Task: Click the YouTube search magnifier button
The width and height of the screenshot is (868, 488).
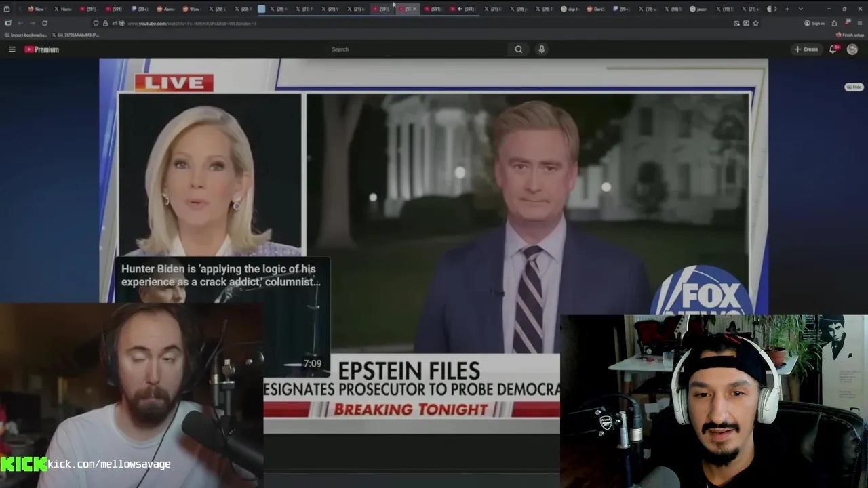Action: [x=519, y=49]
